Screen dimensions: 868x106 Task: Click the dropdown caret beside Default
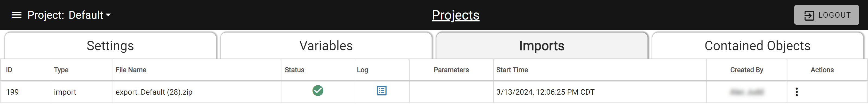[108, 15]
